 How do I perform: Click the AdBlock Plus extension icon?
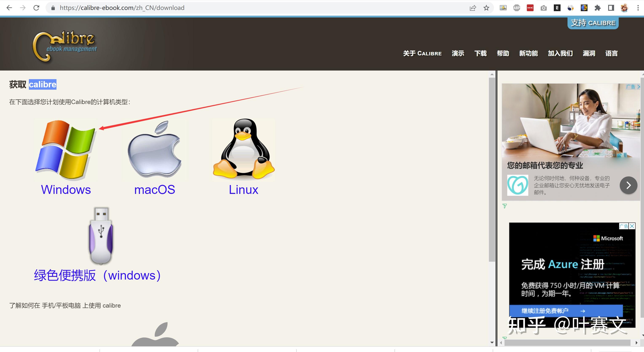[517, 8]
